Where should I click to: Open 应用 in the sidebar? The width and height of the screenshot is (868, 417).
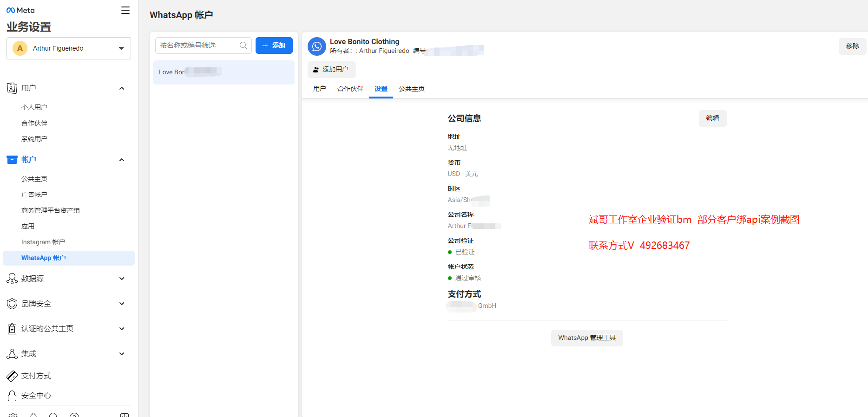tap(28, 226)
